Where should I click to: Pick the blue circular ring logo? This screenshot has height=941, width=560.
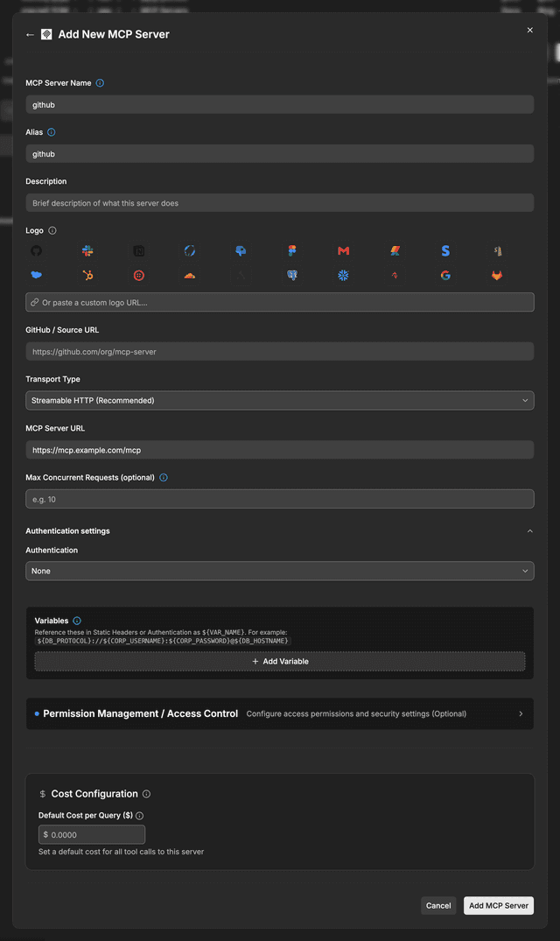(190, 251)
